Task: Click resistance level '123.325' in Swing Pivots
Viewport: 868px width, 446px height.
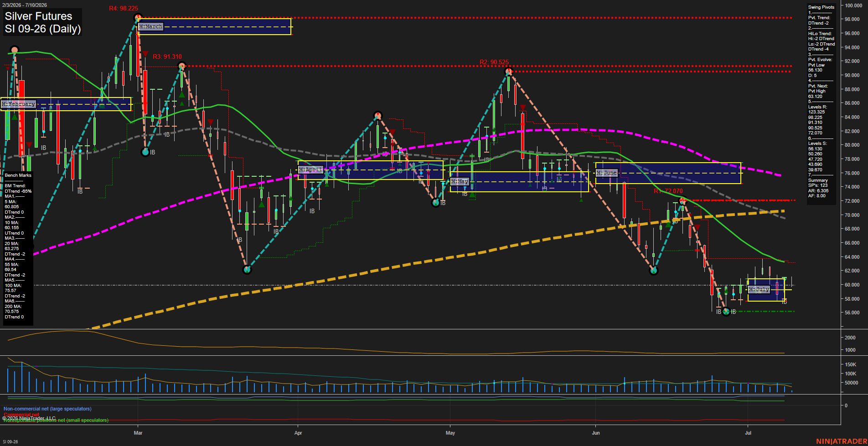Action: click(x=816, y=112)
